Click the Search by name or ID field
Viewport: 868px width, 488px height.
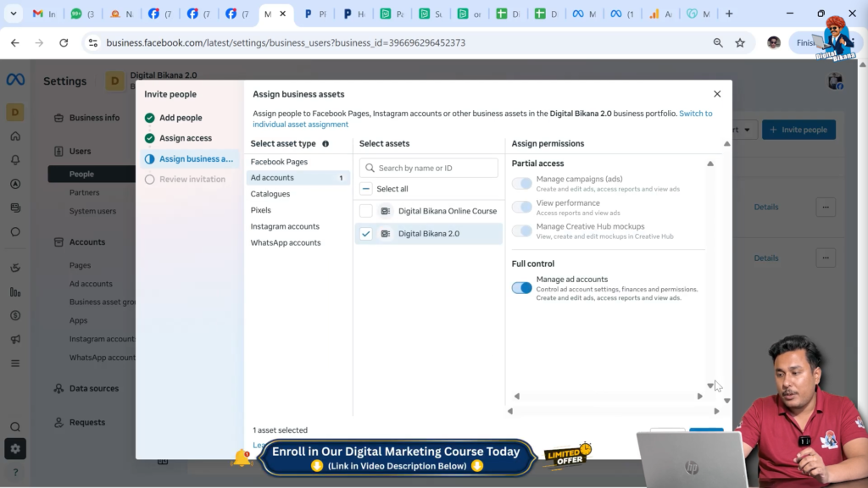(x=428, y=168)
